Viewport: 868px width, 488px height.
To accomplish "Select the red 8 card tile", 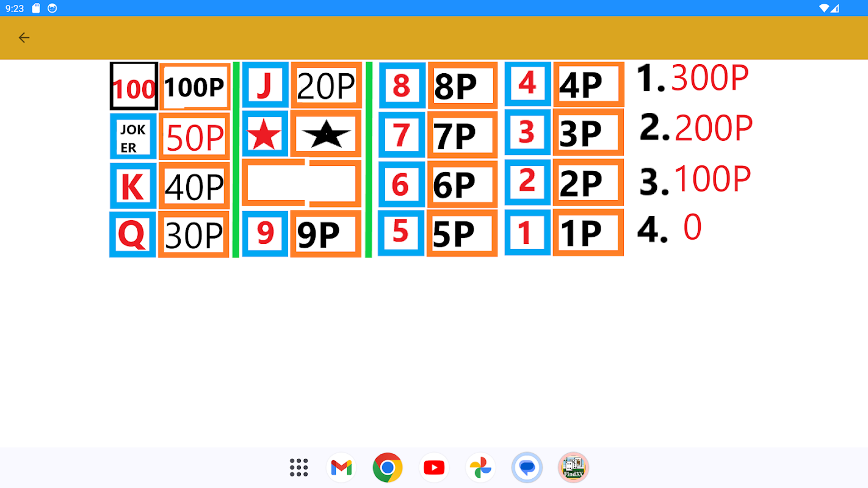I will pos(402,85).
